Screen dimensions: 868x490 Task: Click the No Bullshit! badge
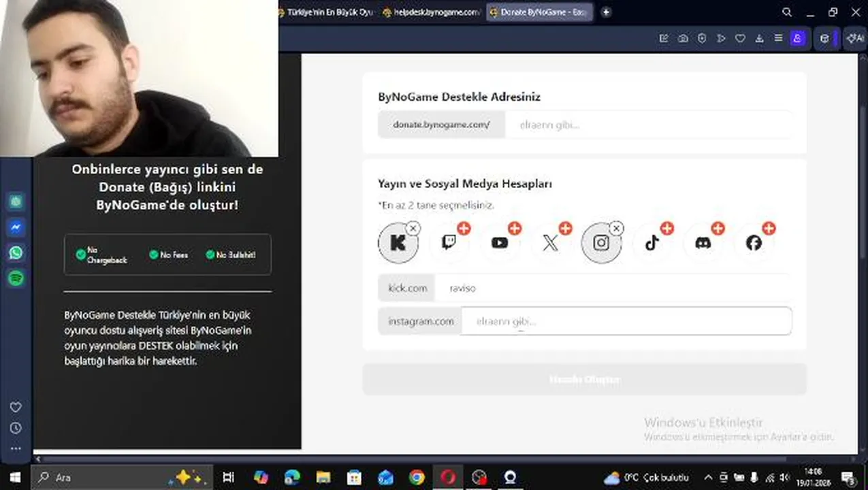click(x=231, y=255)
